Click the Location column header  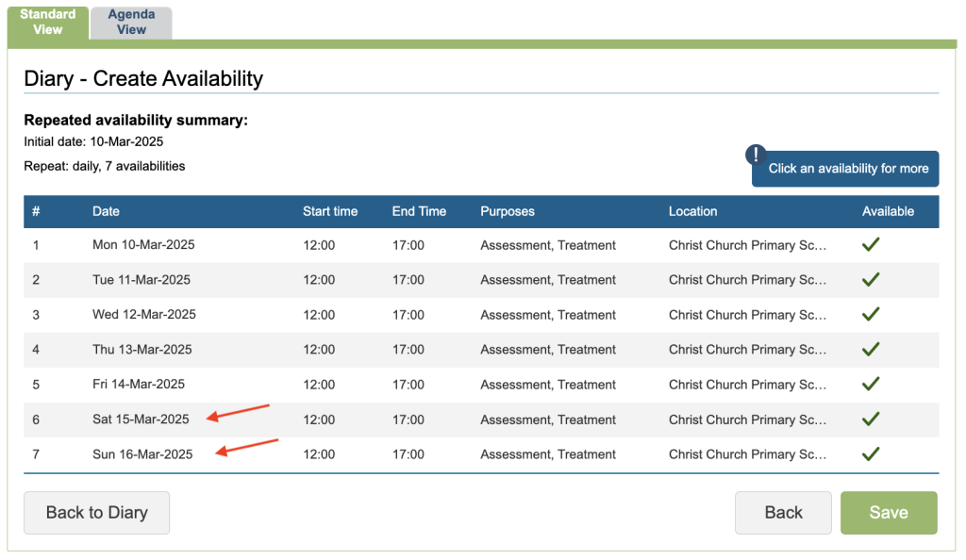(x=692, y=211)
